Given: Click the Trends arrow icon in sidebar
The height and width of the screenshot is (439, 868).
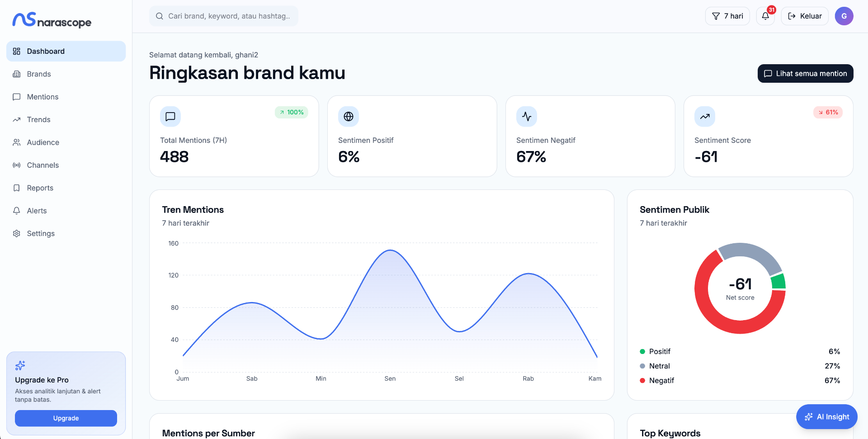Looking at the screenshot, I should pos(17,119).
